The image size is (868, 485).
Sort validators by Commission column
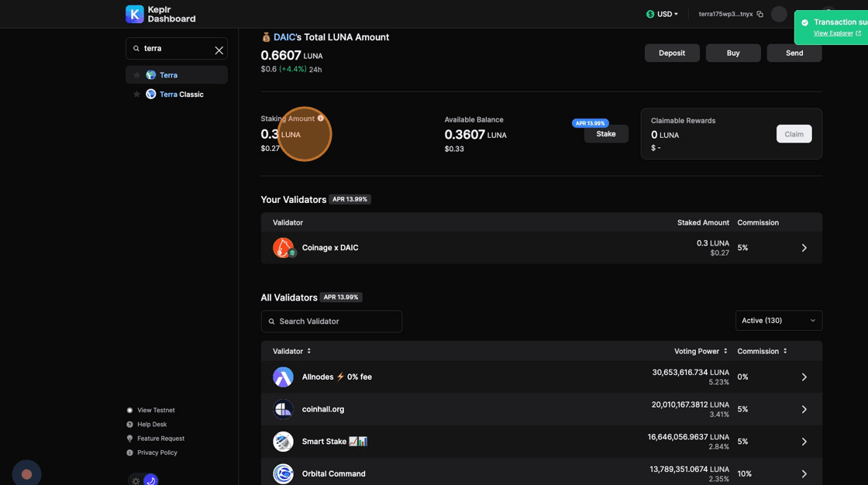[x=762, y=351]
